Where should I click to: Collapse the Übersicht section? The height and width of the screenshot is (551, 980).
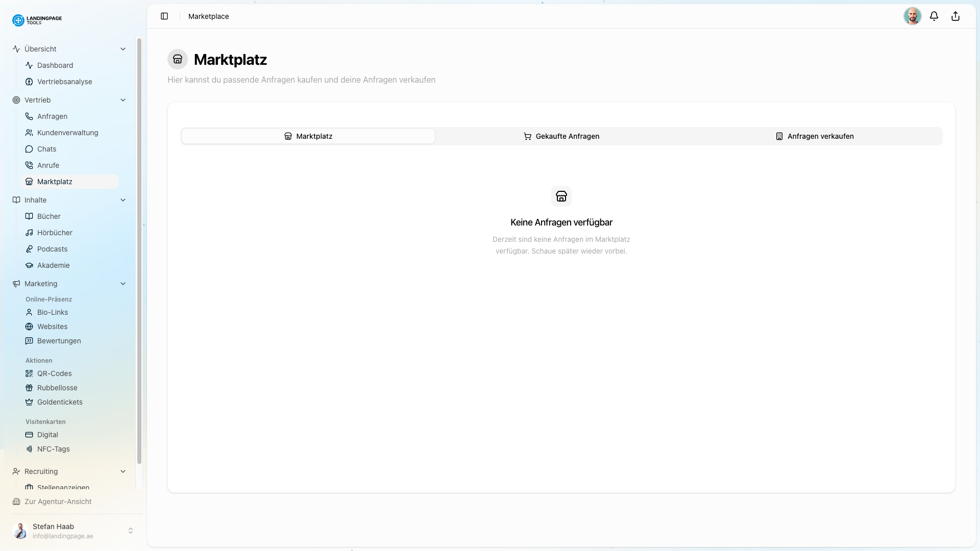tap(123, 48)
